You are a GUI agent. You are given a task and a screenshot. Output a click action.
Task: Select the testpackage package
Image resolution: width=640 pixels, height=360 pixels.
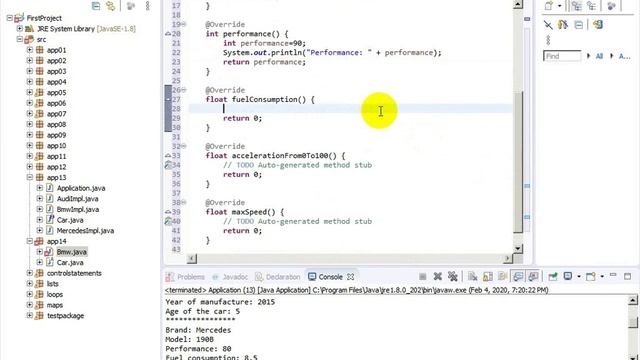tap(65, 316)
